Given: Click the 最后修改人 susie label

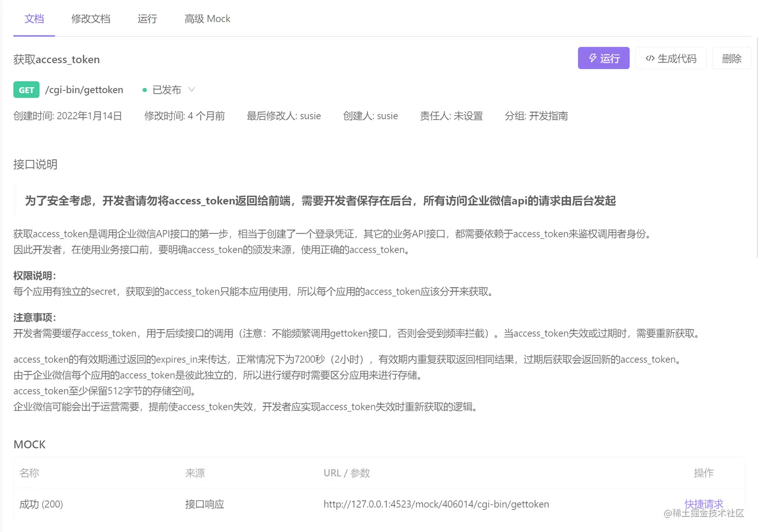Looking at the screenshot, I should (x=284, y=116).
